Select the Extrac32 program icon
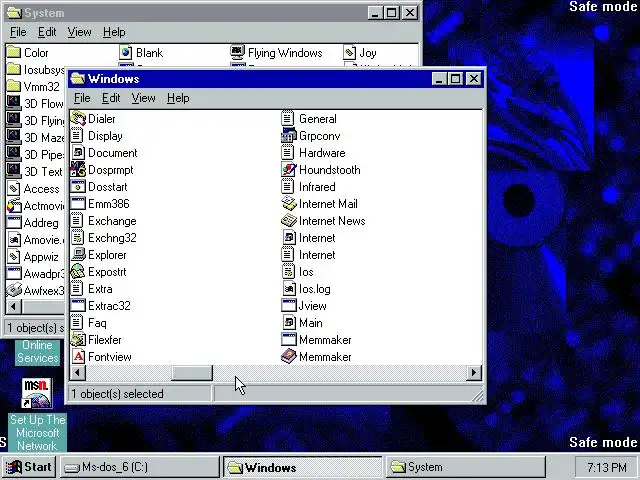This screenshot has height=480, width=640. coord(78,306)
